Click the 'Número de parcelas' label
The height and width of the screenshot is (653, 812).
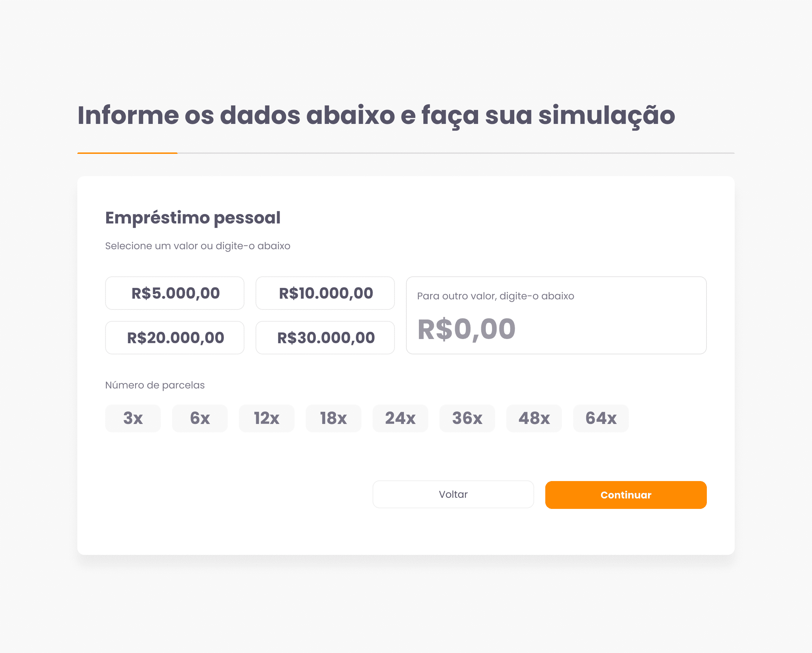(x=155, y=385)
